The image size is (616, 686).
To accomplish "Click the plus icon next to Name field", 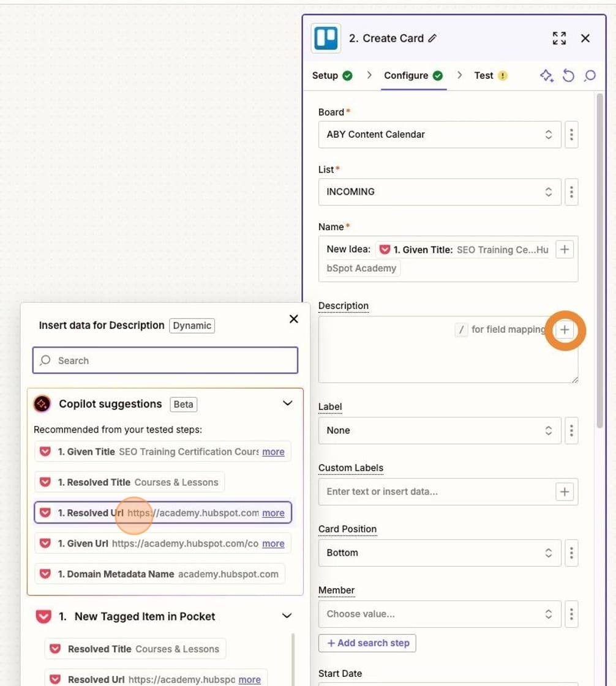I will 564,249.
